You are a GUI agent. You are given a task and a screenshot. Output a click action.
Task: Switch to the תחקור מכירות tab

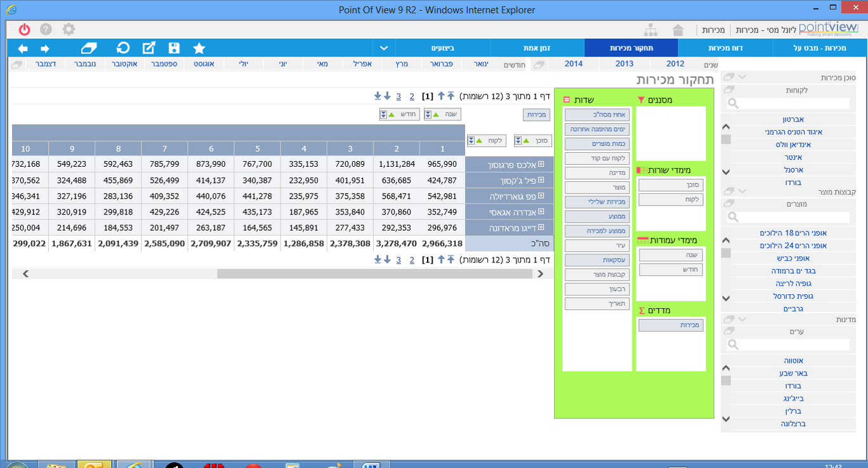pyautogui.click(x=631, y=48)
